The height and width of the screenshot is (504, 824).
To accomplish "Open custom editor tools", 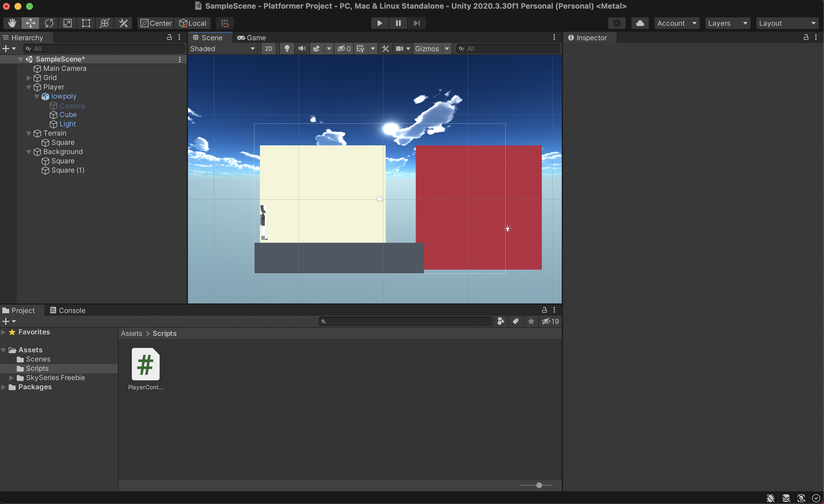I will click(123, 23).
